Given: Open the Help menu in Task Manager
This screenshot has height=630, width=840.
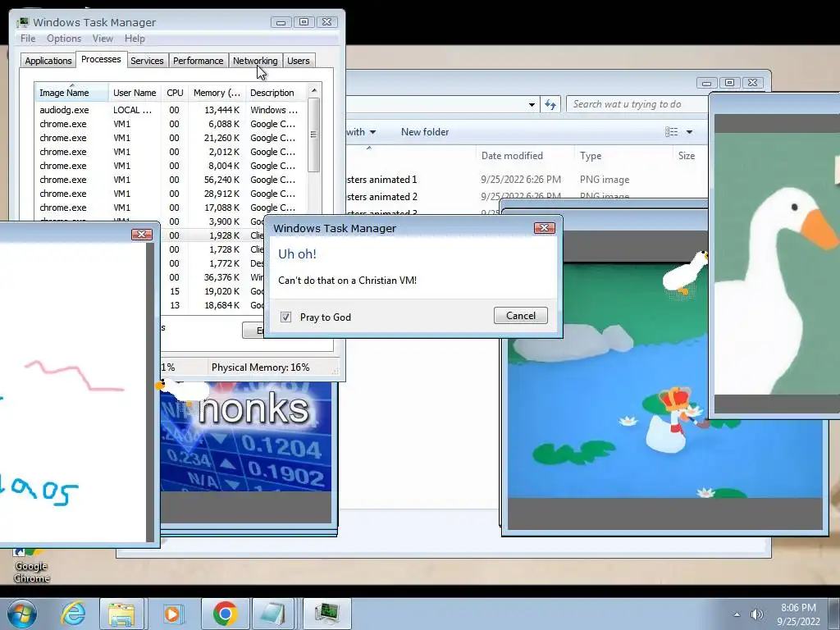Looking at the screenshot, I should (x=135, y=39).
